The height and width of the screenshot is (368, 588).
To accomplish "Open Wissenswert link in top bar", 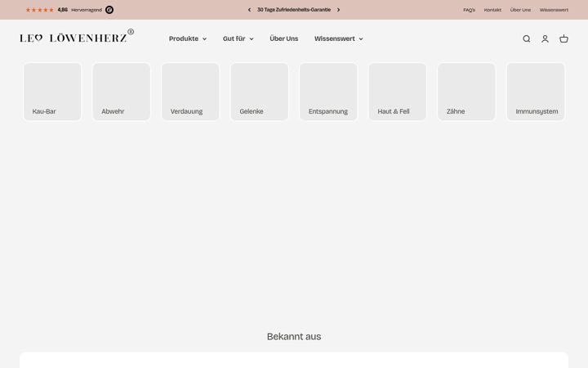I will point(554,10).
